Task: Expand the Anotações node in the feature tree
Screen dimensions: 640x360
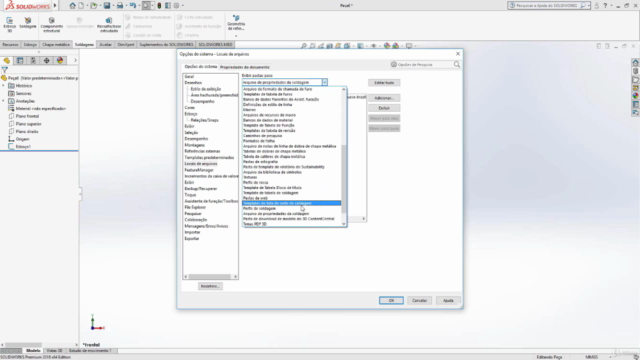Action: (4, 101)
